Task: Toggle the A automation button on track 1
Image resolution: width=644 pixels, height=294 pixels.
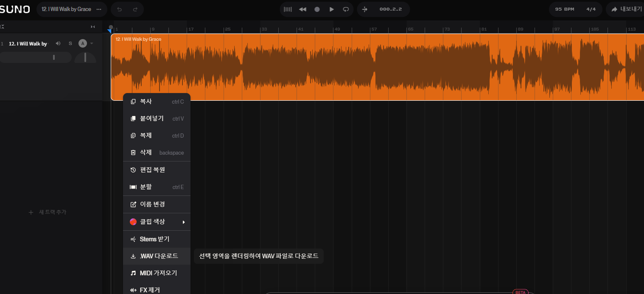Action: tap(83, 43)
